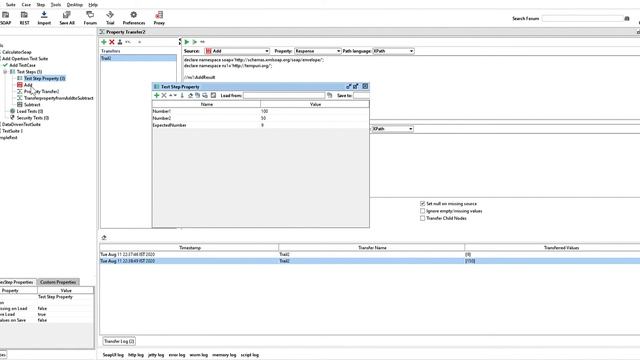The width and height of the screenshot is (640, 360).
Task: Select Load Tests tree item
Action: pos(30,111)
